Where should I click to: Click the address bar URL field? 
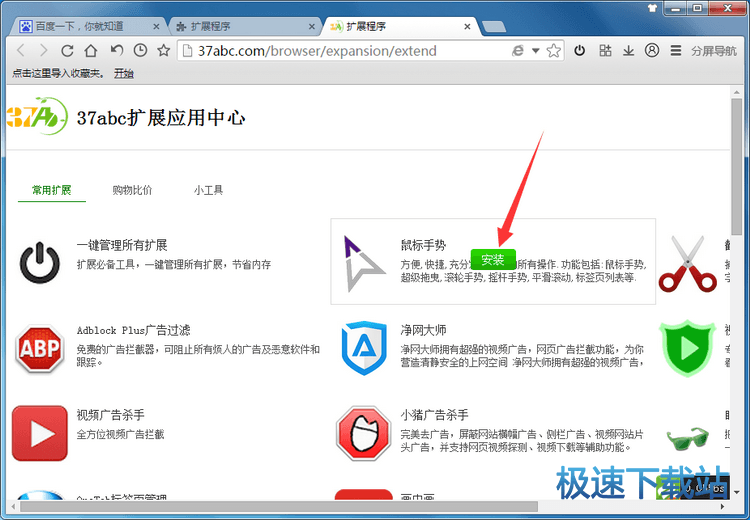[346, 51]
